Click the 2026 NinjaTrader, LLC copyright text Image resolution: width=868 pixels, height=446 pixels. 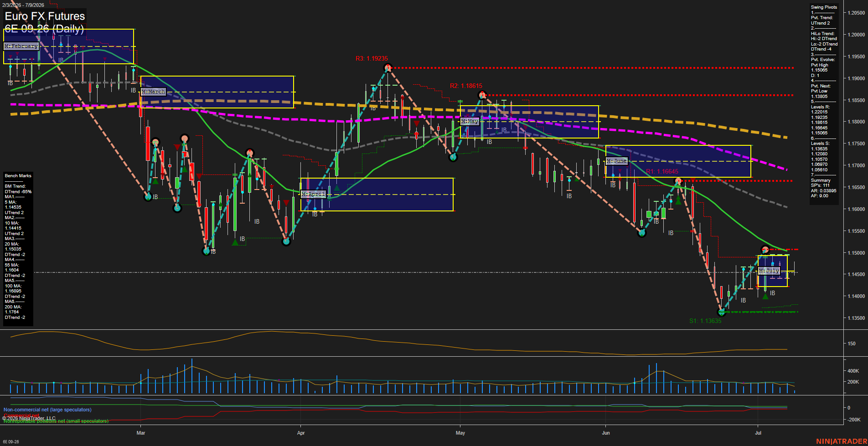(x=29, y=418)
